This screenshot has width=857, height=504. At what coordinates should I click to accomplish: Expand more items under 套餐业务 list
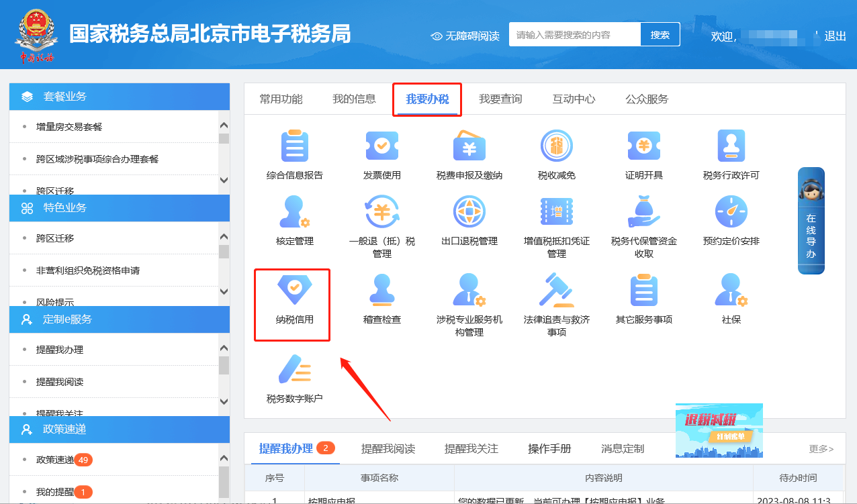tap(224, 180)
